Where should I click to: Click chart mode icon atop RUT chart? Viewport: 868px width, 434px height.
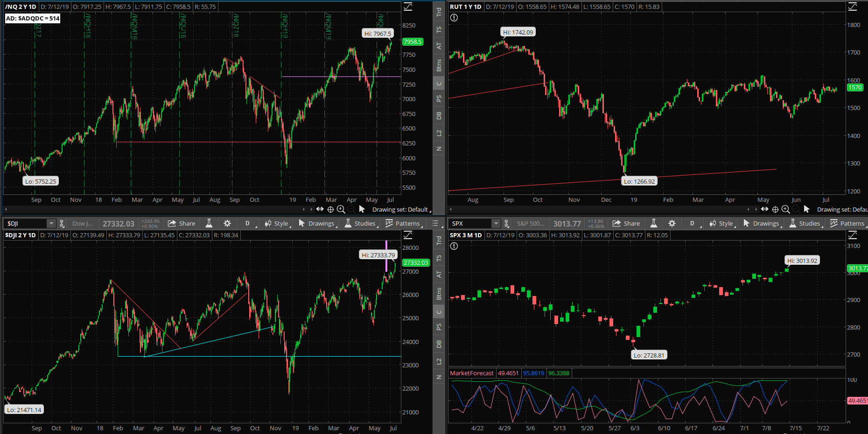[x=853, y=7]
